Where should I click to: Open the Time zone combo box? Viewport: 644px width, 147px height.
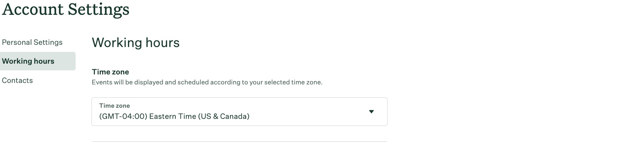click(240, 111)
